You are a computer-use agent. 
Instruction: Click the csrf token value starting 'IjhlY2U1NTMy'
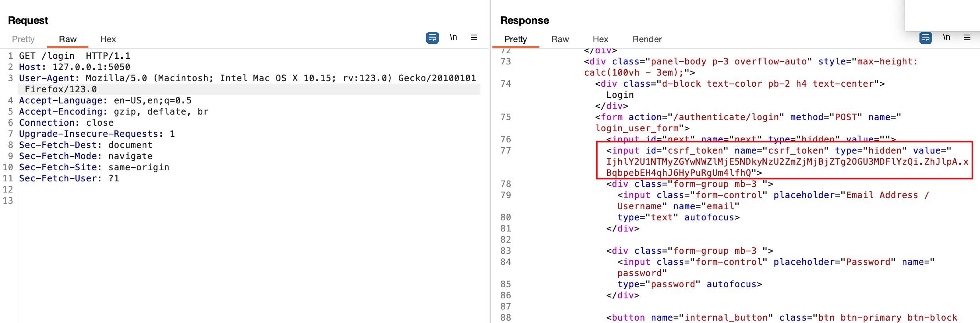[787, 167]
